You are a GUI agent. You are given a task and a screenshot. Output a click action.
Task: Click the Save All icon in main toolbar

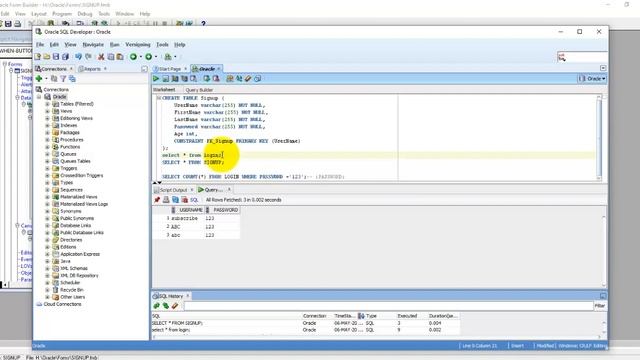tap(65, 57)
